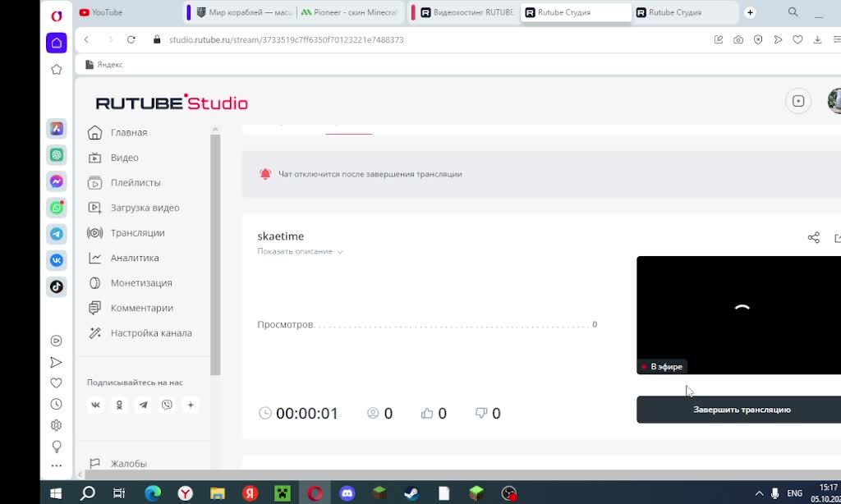
Task: Open the Видео section
Action: pyautogui.click(x=113, y=158)
